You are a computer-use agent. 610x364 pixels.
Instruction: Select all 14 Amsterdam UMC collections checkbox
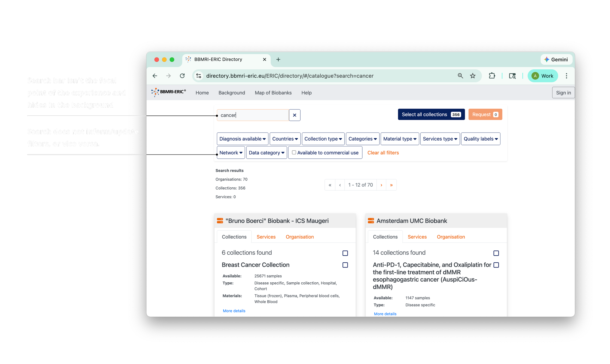(x=496, y=253)
